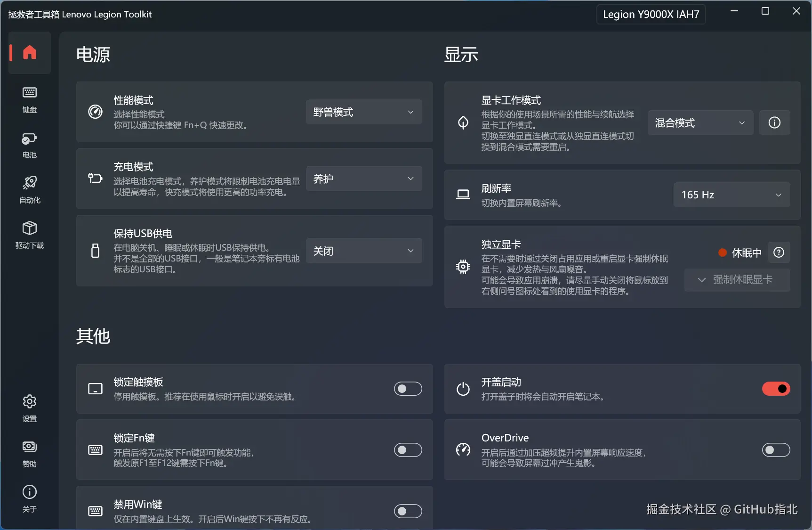The width and height of the screenshot is (812, 530).
Task: Click the 性能模式 gauge icon
Action: pyautogui.click(x=95, y=112)
